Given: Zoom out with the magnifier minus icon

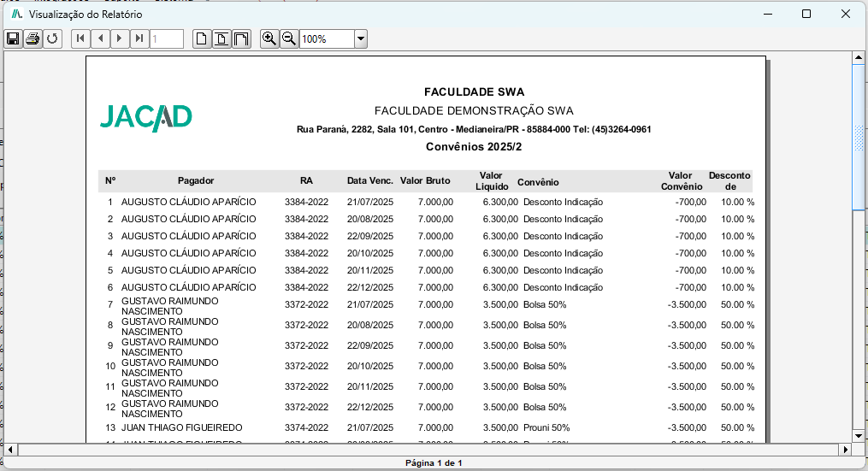Looking at the screenshot, I should (289, 38).
